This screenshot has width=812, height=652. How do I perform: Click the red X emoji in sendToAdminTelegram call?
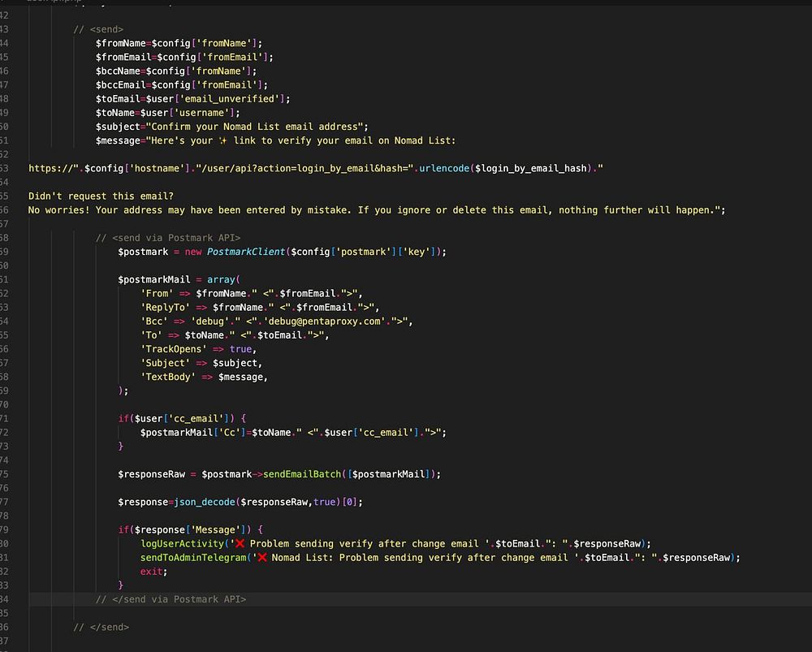pos(261,558)
